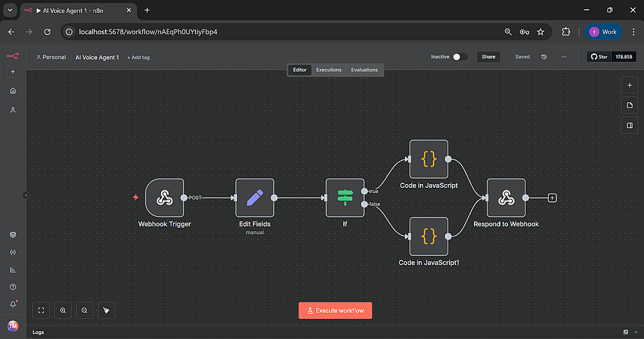
Task: Open workflow history clock icon
Action: coord(544,57)
